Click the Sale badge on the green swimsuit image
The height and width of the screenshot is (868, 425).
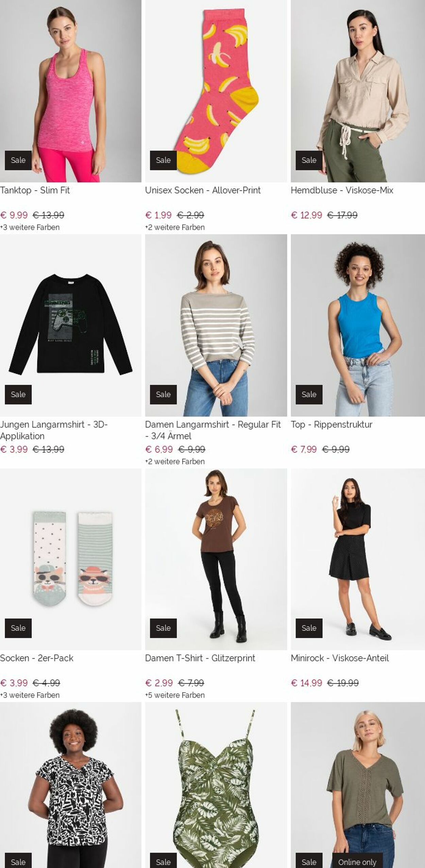pos(163,862)
